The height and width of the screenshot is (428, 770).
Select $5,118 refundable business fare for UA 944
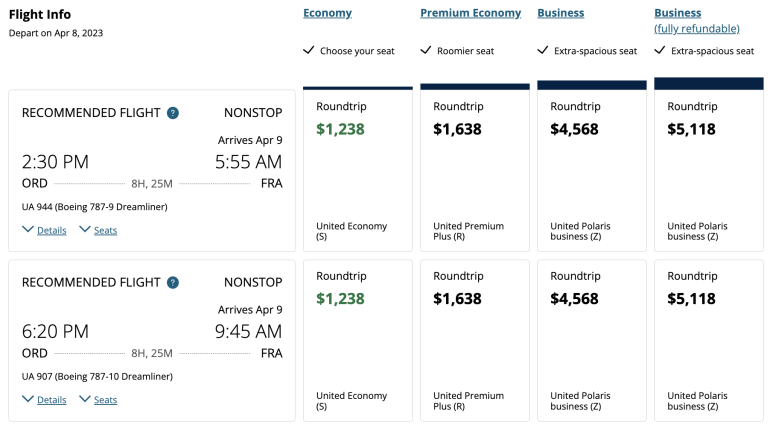point(708,170)
